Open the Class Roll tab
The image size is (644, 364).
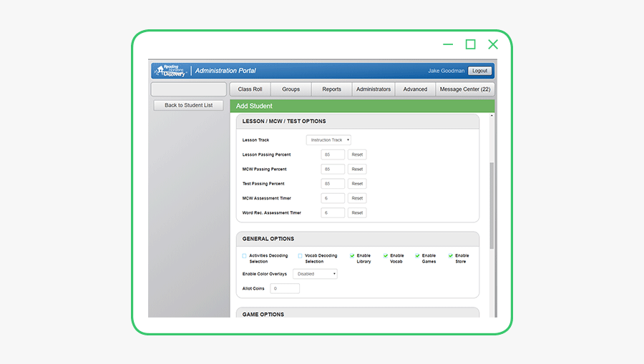(x=250, y=89)
